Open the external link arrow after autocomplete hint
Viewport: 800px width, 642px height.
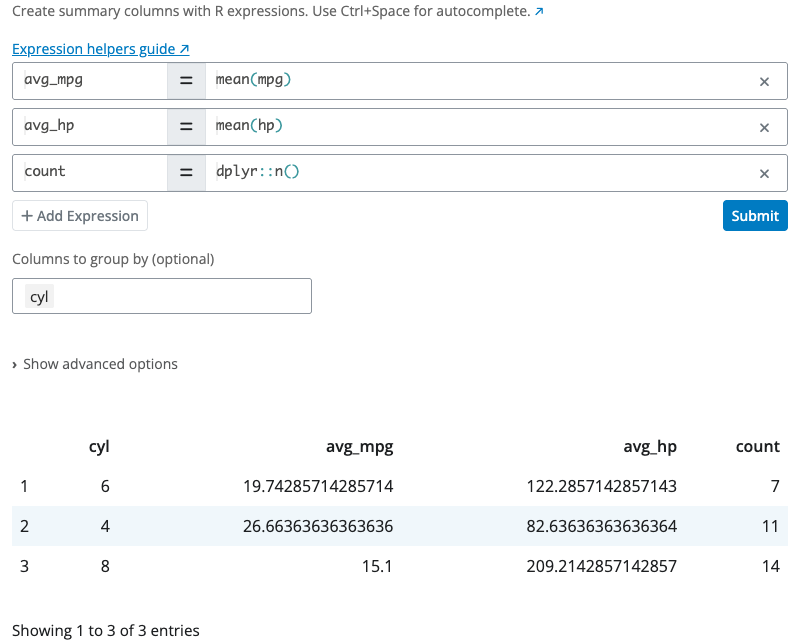pos(540,11)
